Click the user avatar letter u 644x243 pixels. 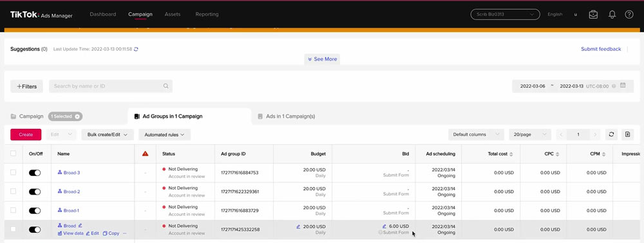575,14
